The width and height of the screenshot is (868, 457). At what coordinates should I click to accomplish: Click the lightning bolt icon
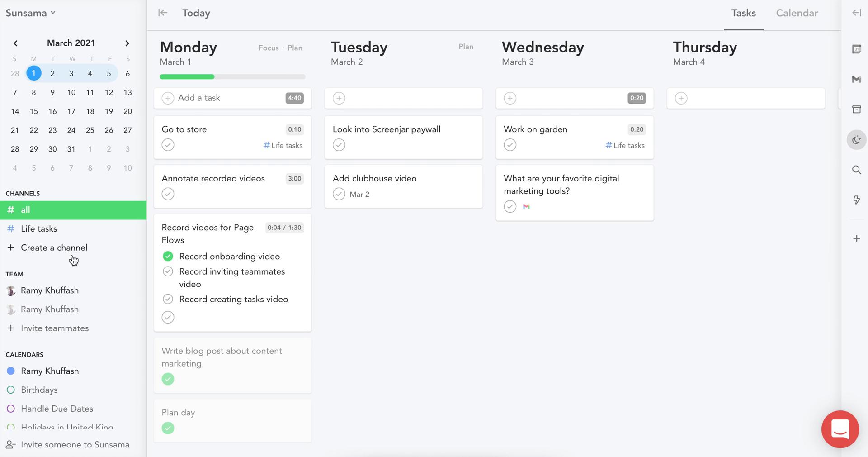pos(856,200)
